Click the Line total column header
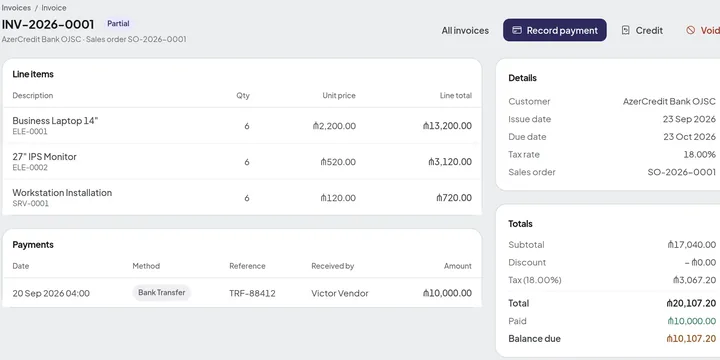This screenshot has height=360, width=720. pyautogui.click(x=456, y=96)
